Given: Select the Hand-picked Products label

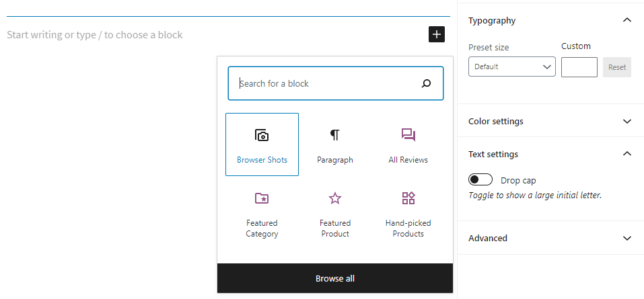Looking at the screenshot, I should tap(408, 228).
